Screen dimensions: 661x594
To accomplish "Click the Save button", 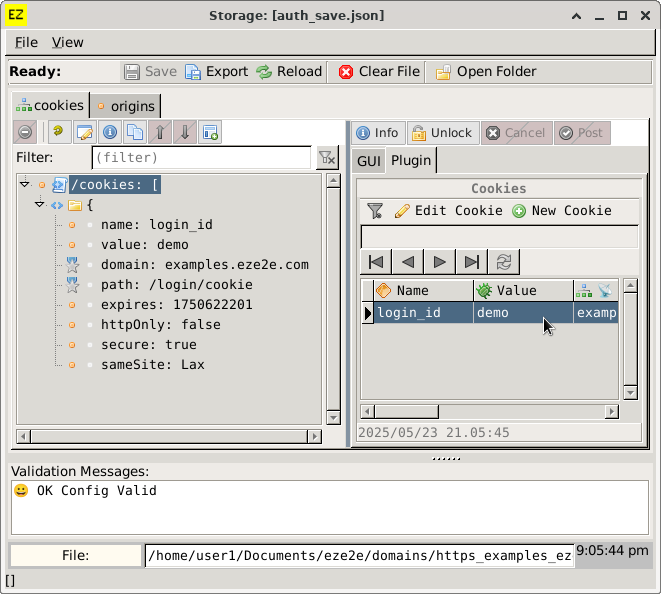I will [x=150, y=72].
